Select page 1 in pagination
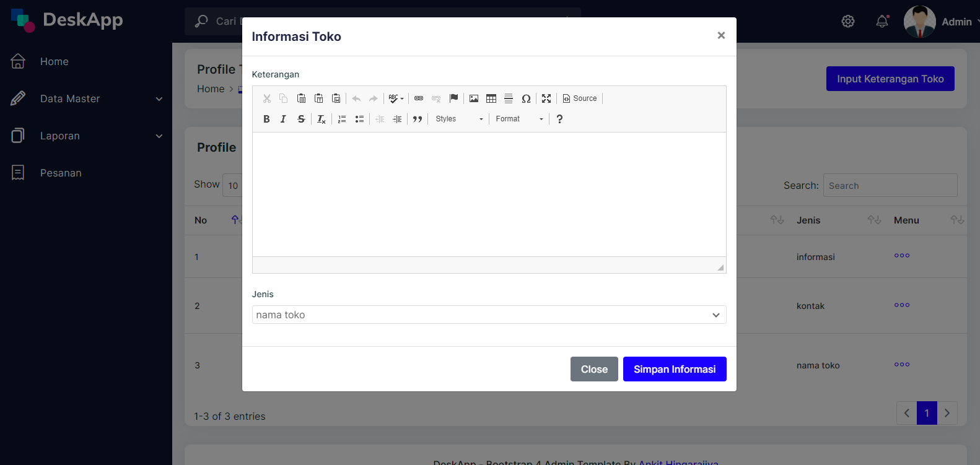 click(x=927, y=413)
